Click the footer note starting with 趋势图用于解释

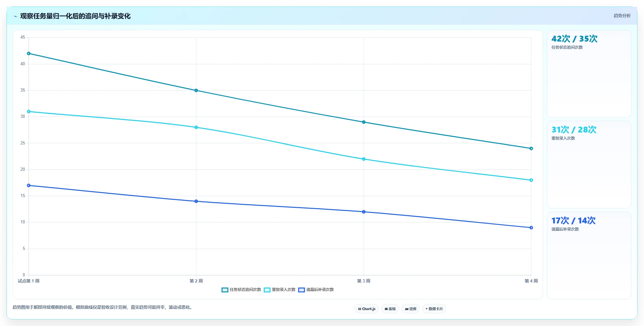103,307
